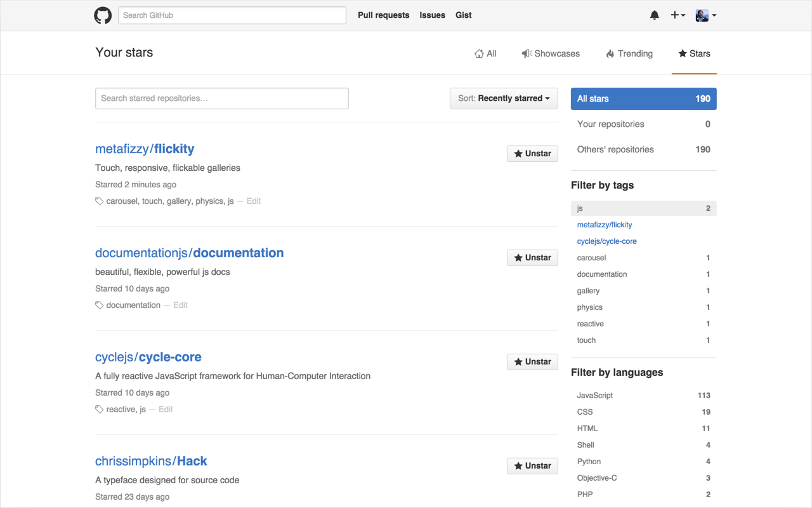Click the megaphone icon beside Showcases

[x=526, y=53]
